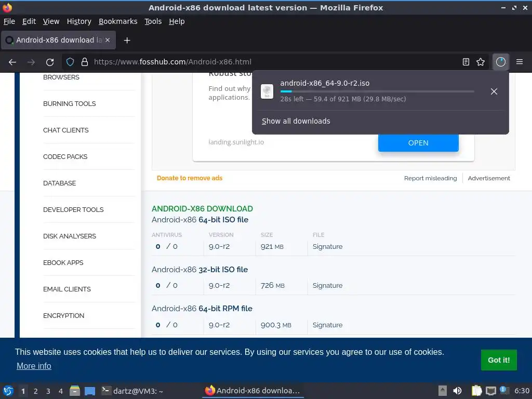Open the tracking protection shield icon
The height and width of the screenshot is (399, 532).
(x=70, y=62)
